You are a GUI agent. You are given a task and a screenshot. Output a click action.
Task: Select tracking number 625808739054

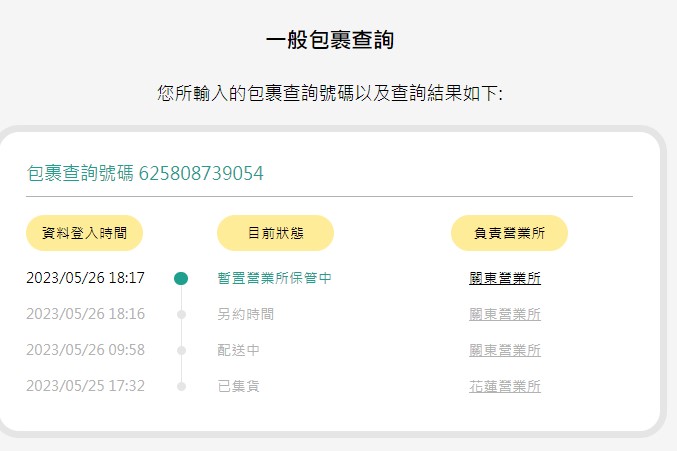pos(201,173)
